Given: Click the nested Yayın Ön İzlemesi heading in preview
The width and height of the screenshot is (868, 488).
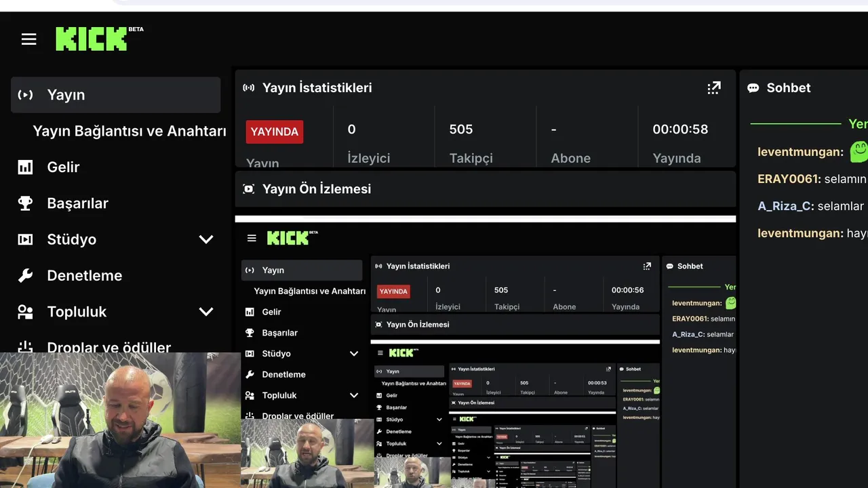Looking at the screenshot, I should pos(418,325).
